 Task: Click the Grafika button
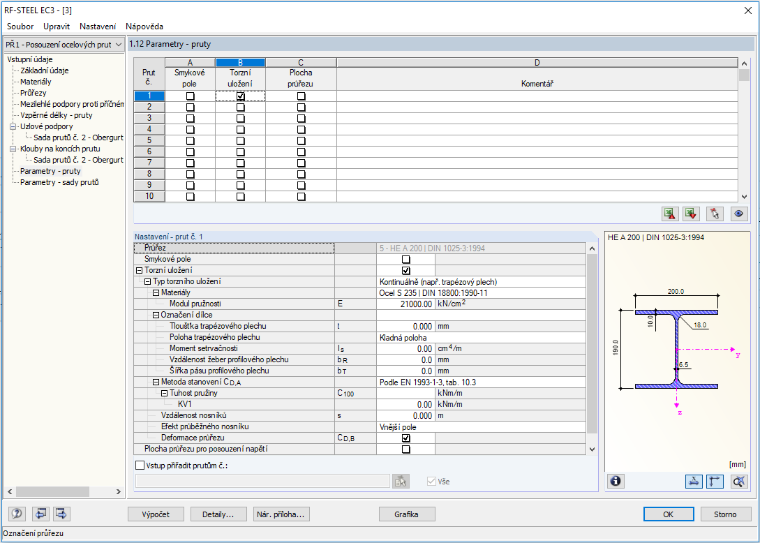tap(407, 514)
